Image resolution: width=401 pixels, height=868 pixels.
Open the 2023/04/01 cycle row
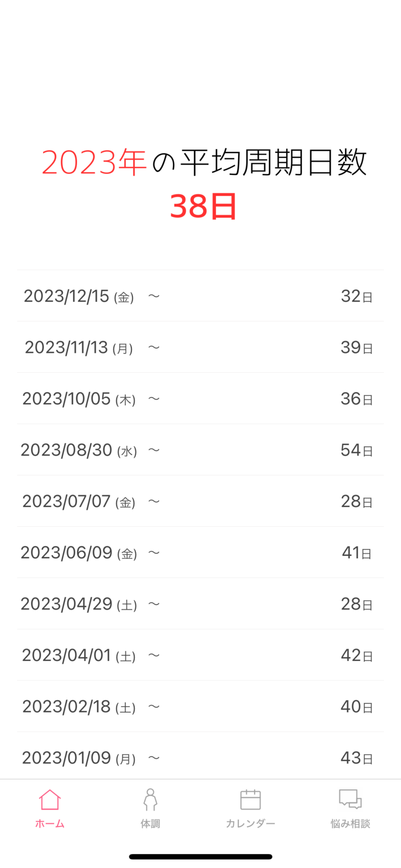coord(200,656)
